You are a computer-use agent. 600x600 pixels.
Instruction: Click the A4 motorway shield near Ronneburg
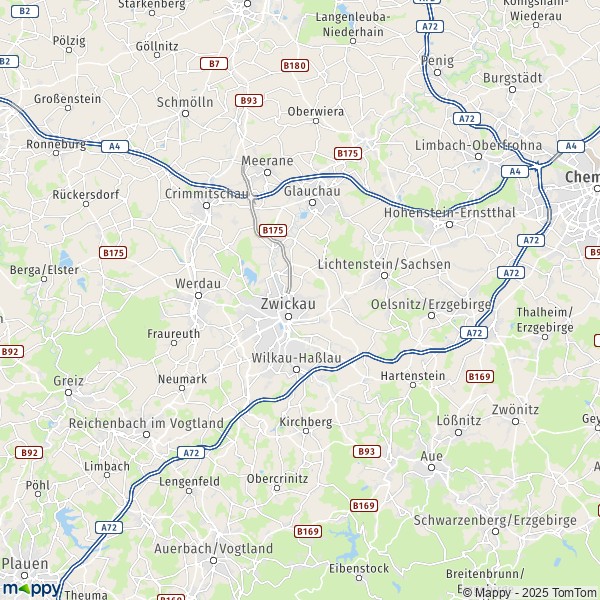115,146
